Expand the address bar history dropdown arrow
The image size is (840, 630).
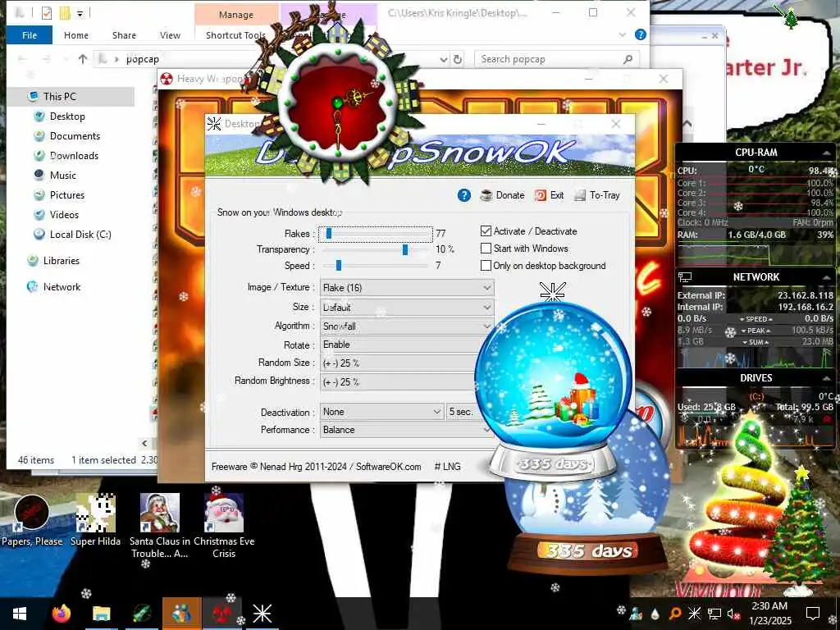click(x=444, y=59)
